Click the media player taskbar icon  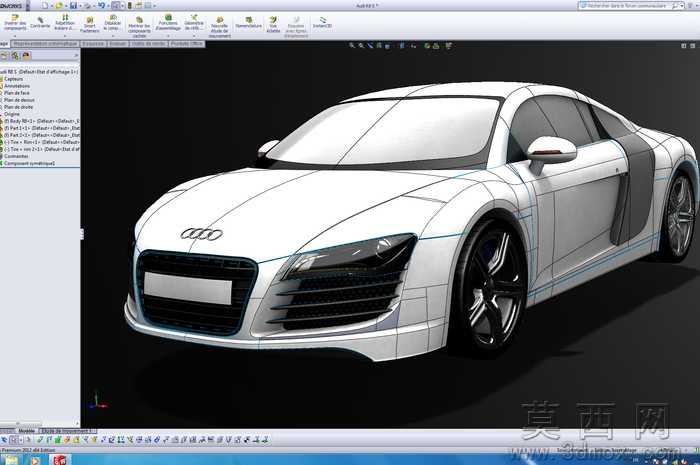click(35, 460)
